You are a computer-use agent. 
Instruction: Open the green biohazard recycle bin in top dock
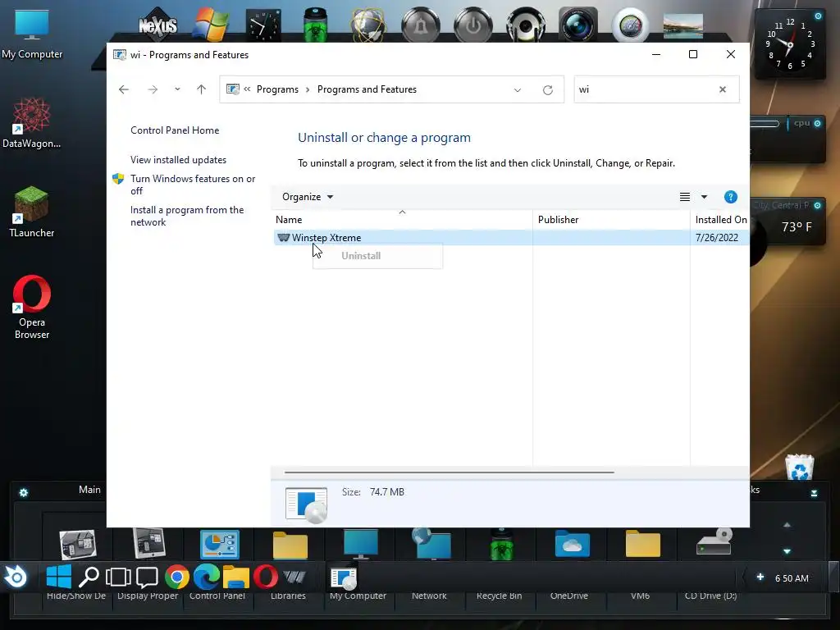pos(316,25)
